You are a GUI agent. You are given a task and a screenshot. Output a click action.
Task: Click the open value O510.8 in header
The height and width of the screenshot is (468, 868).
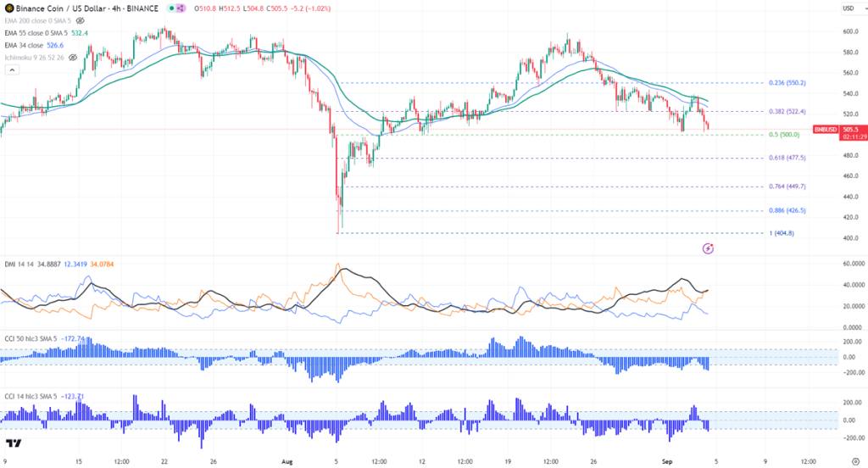point(205,8)
